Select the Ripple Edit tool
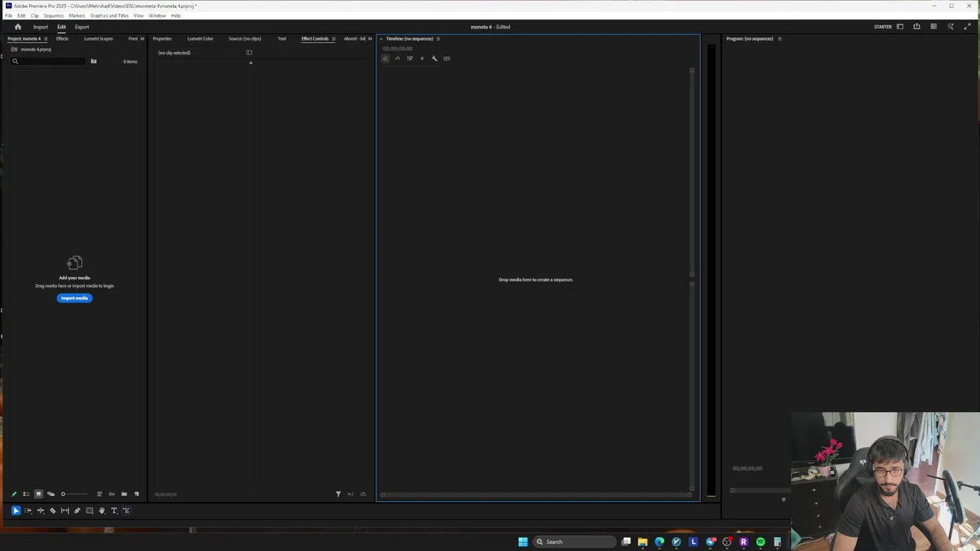 click(41, 510)
